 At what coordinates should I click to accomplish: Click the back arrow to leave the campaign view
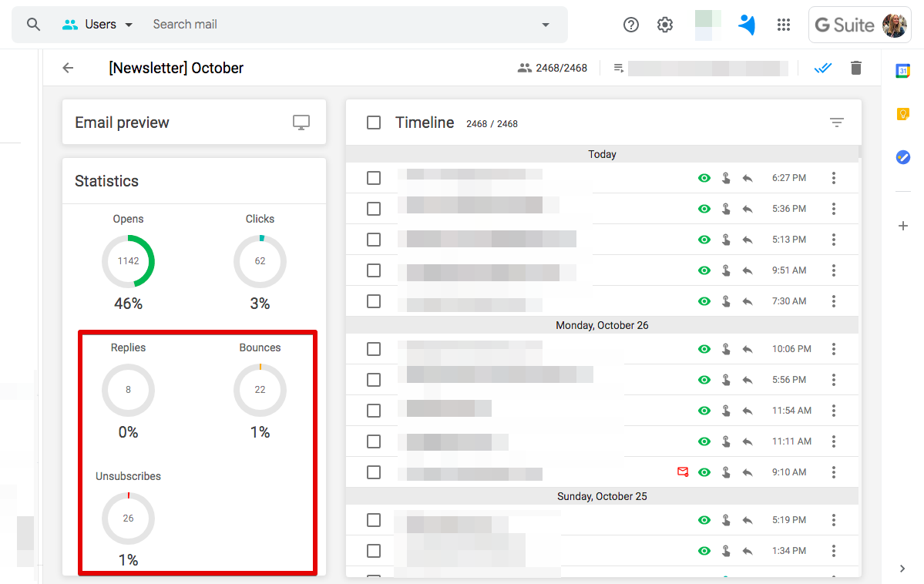[67, 67]
